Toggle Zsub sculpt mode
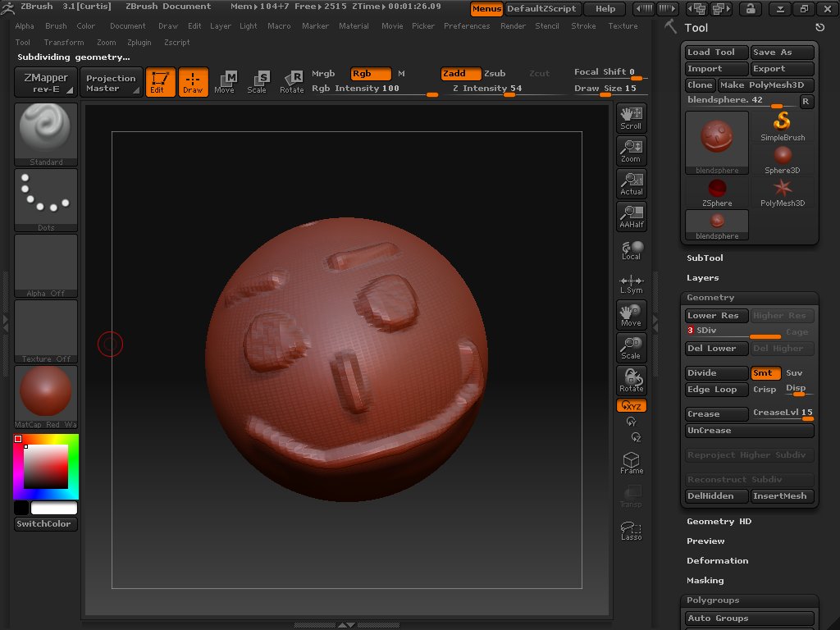This screenshot has width=840, height=630. [495, 73]
